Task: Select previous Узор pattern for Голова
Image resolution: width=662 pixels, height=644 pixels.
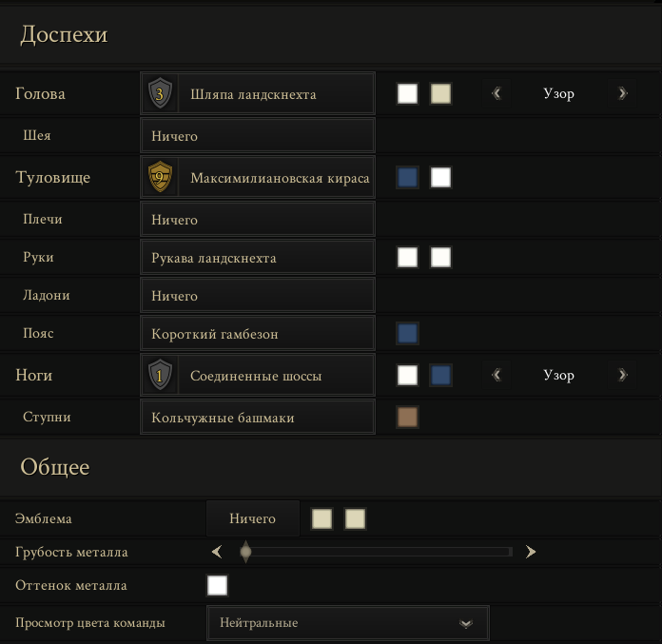Action: [496, 93]
